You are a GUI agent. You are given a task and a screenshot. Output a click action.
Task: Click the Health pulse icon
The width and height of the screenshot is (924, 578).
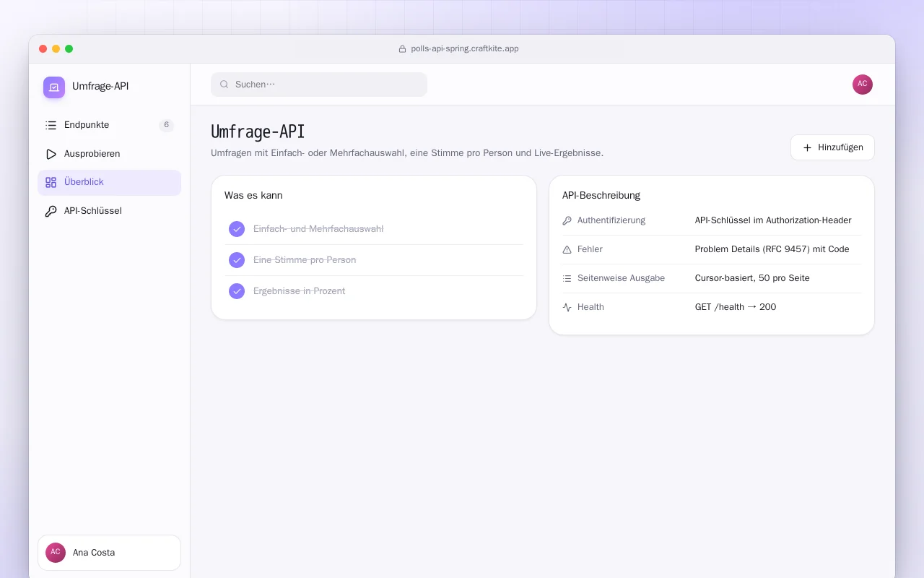[x=567, y=307]
